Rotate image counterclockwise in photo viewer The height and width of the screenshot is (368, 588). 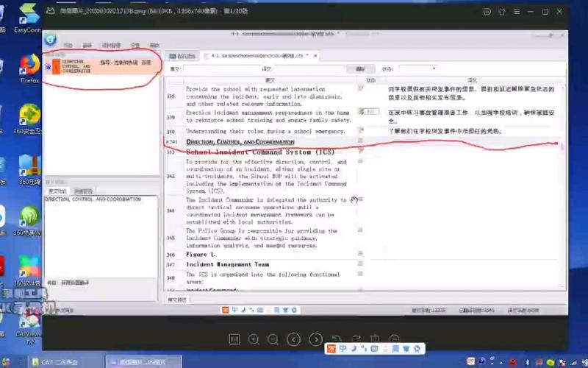click(337, 339)
